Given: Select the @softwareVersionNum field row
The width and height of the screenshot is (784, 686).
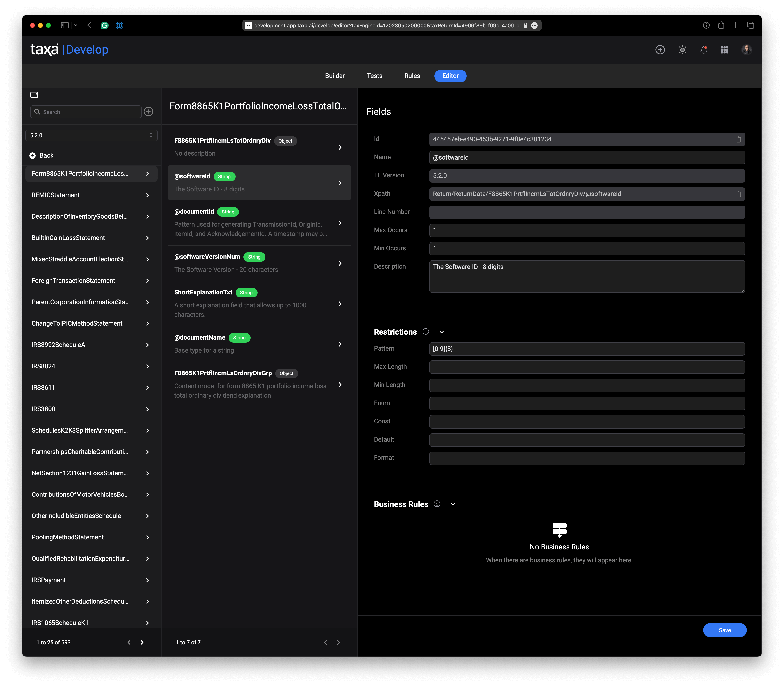Looking at the screenshot, I should click(x=259, y=263).
